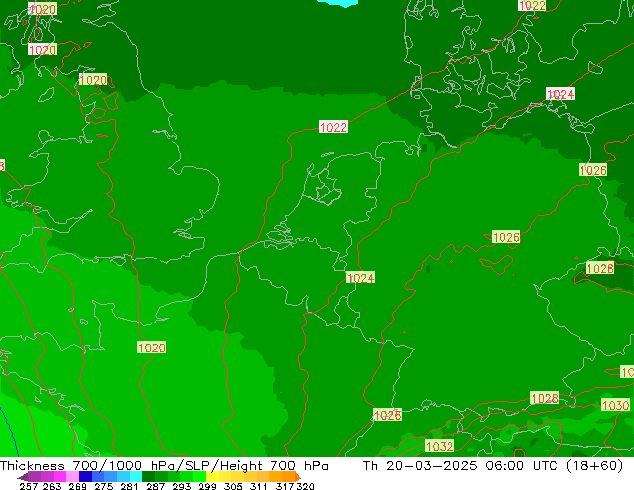This screenshot has height=490, width=634.
Task: Pick the bright magenta legend color swatch
Action: [x=60, y=477]
